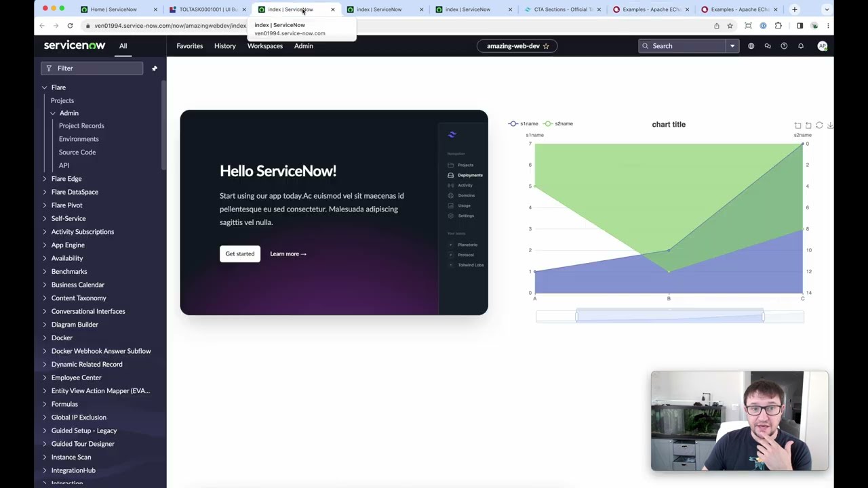Open a new browser tab
This screenshot has height=488, width=868.
point(794,9)
